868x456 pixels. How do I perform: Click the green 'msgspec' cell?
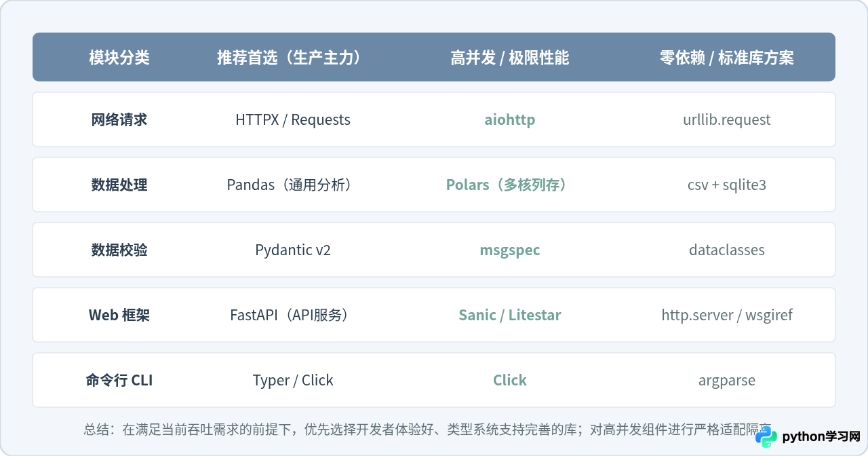coord(510,250)
